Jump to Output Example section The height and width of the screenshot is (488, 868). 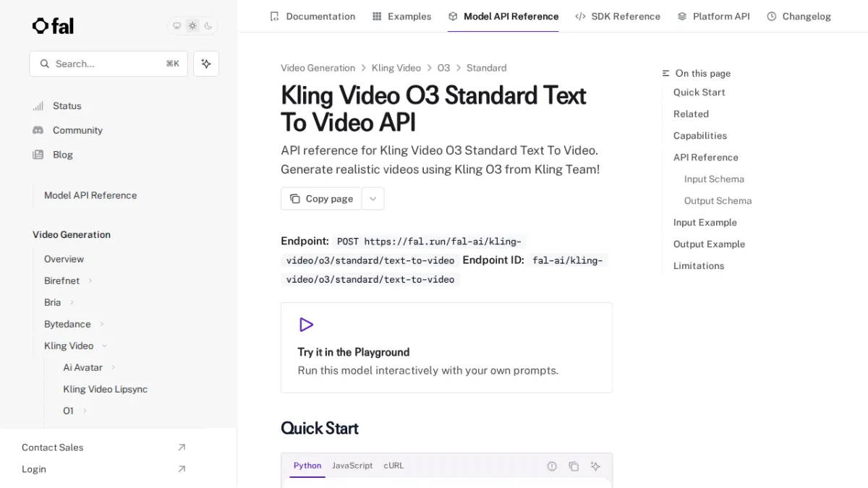click(x=709, y=244)
